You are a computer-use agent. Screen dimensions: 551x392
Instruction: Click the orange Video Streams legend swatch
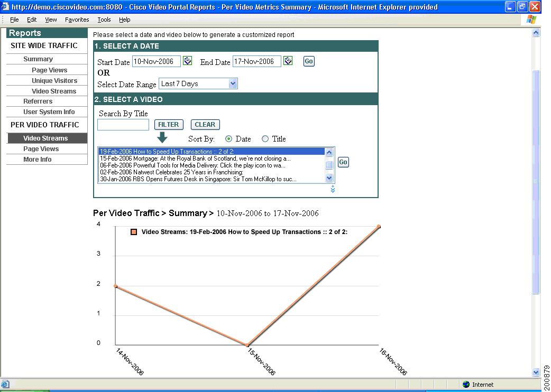click(x=134, y=231)
